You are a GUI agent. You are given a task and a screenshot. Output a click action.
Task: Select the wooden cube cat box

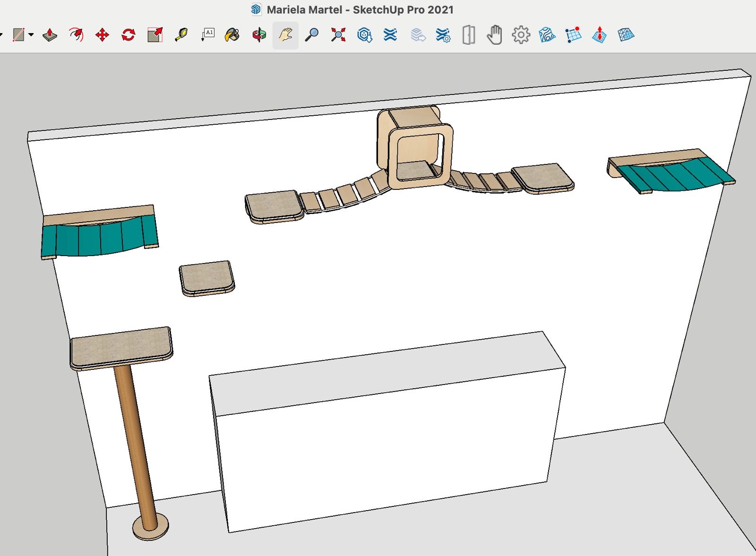pos(416,146)
